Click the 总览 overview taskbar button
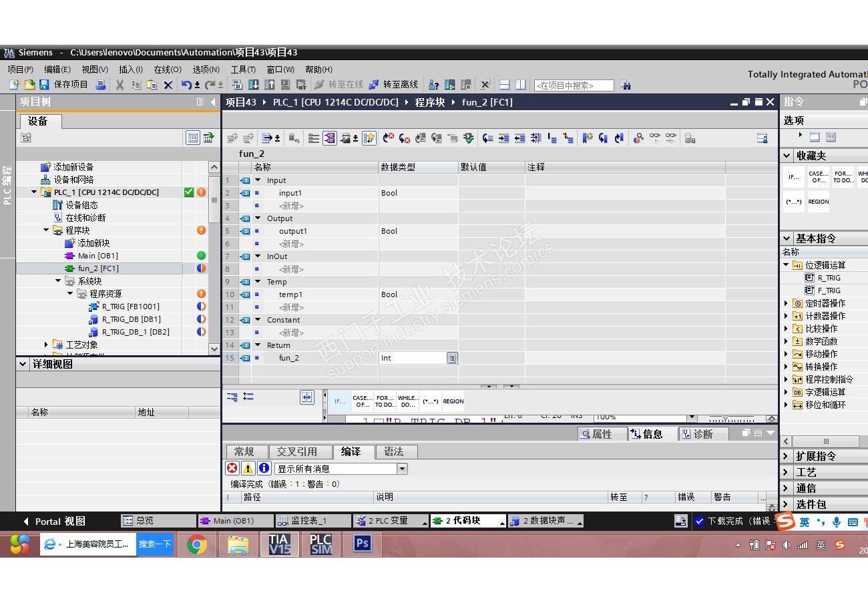Screen dimensions: 868x601 [158, 521]
